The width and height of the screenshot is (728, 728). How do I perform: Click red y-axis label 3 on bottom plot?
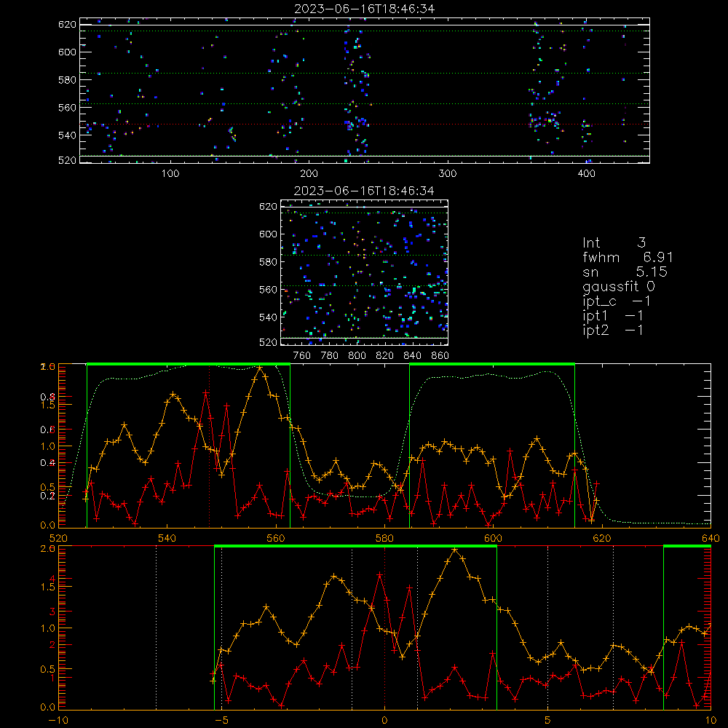point(52,612)
